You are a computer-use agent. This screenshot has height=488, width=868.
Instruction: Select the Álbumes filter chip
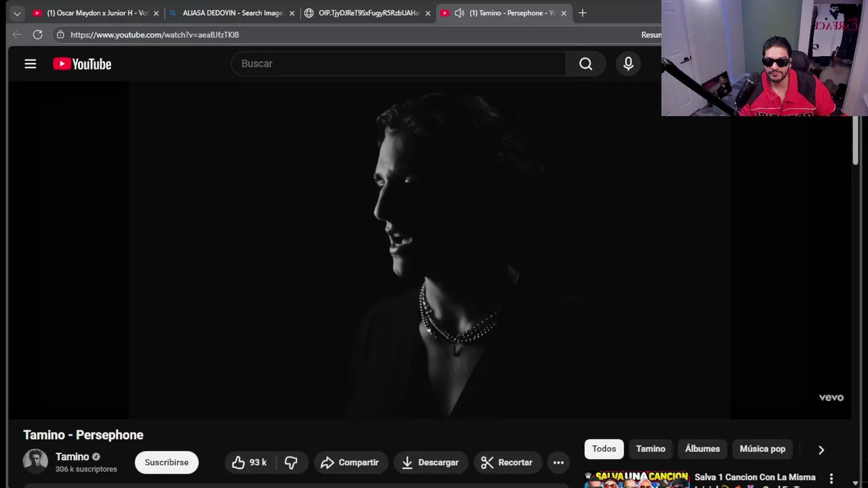703,449
